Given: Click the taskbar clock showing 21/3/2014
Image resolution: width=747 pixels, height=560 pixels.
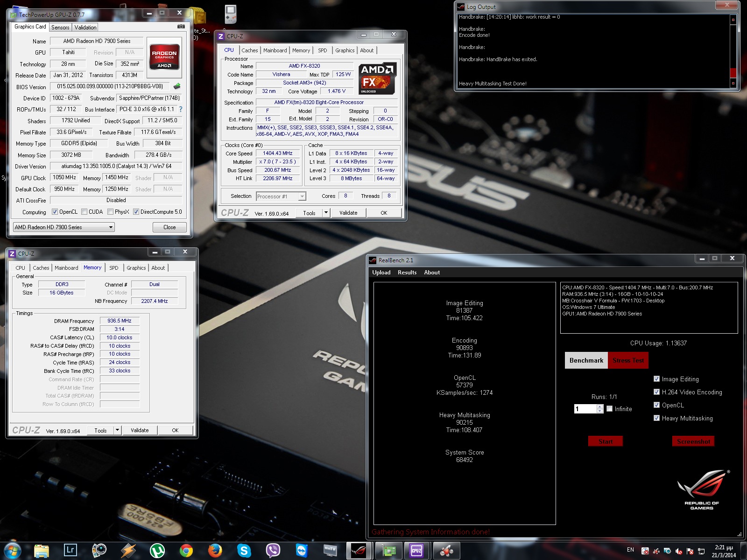Looking at the screenshot, I should [x=724, y=551].
